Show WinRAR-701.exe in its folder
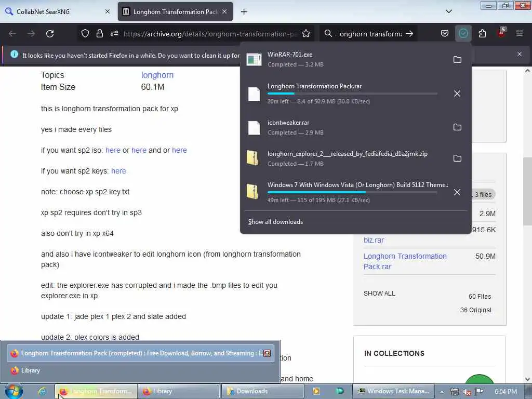532x399 pixels. pyautogui.click(x=457, y=59)
